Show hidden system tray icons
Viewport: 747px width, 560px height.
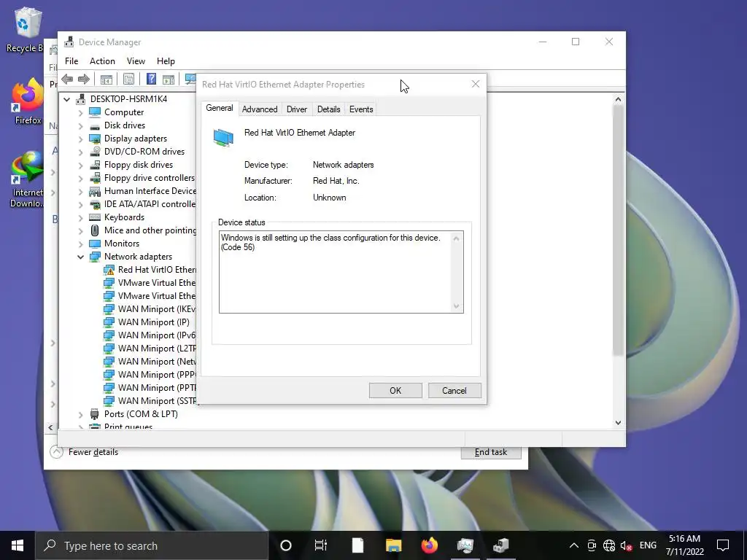tap(574, 545)
